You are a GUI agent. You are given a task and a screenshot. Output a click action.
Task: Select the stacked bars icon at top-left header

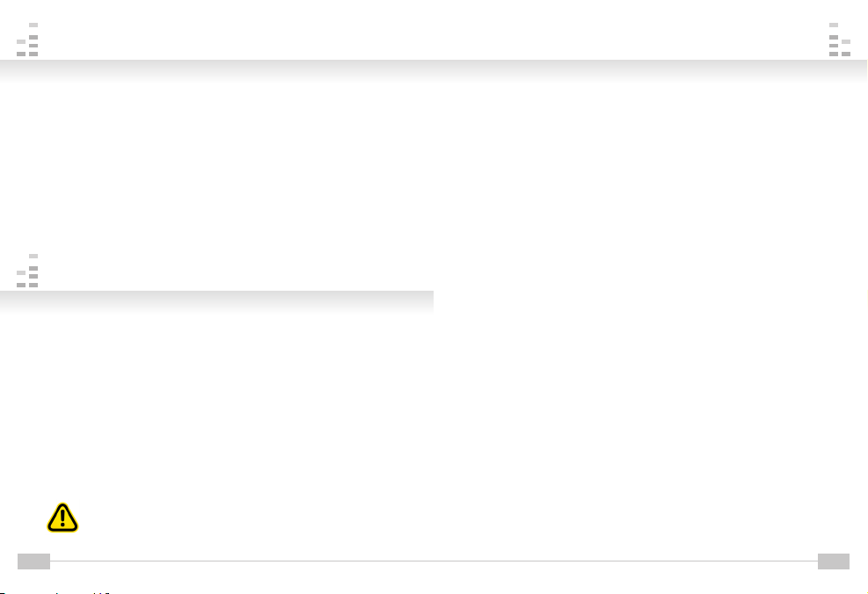[x=27, y=40]
